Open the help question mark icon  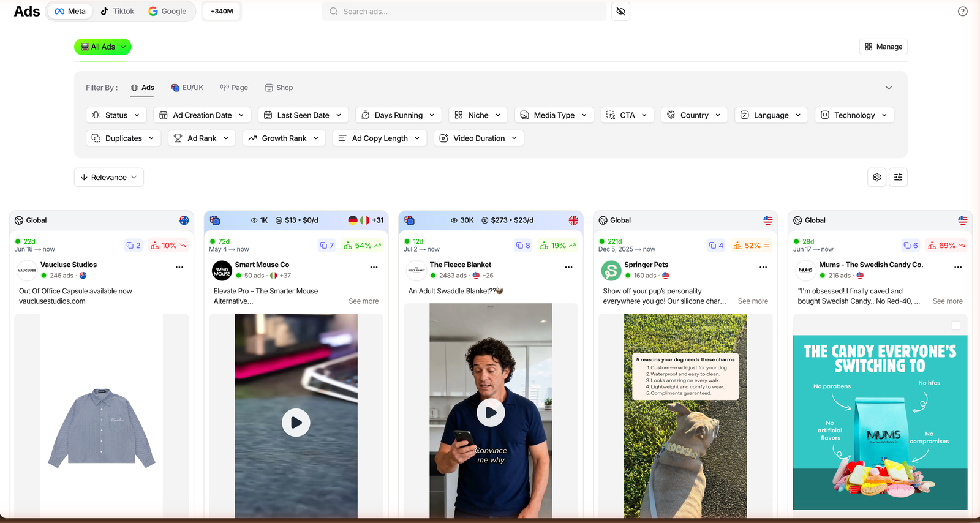pyautogui.click(x=963, y=11)
